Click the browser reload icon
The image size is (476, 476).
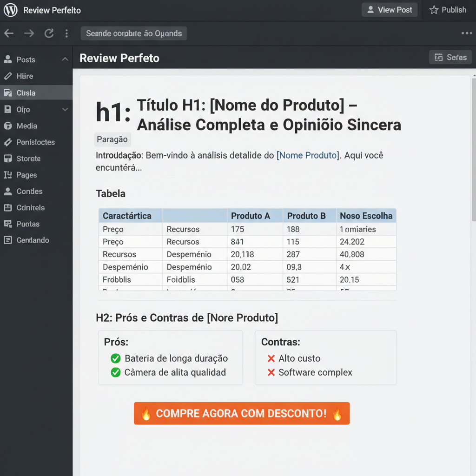(49, 33)
